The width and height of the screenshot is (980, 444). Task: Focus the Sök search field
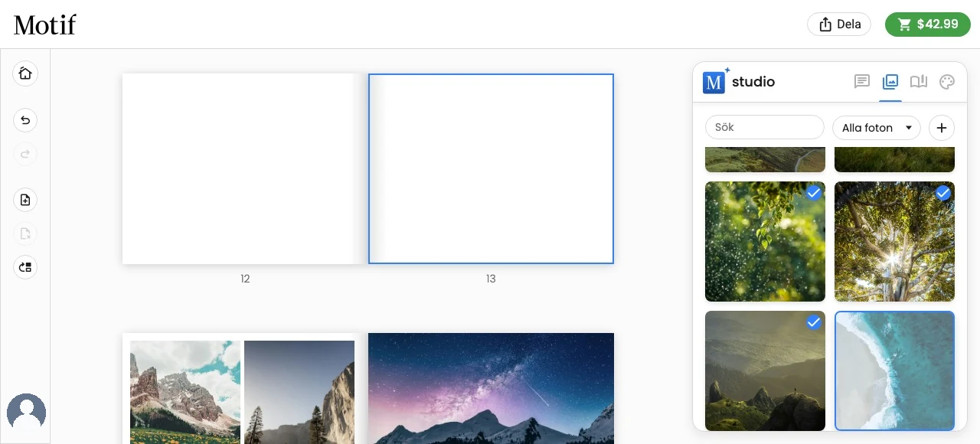765,128
